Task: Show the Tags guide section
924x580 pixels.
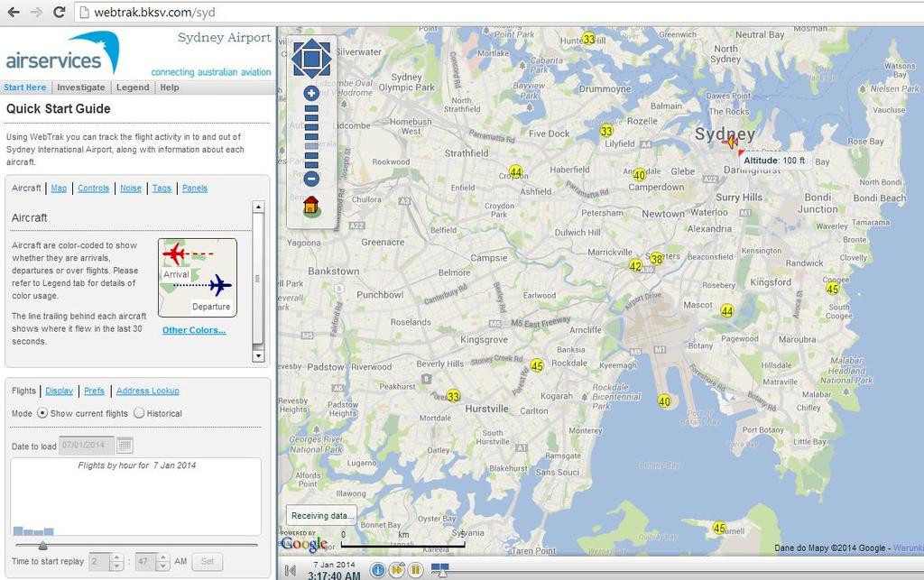Action: pos(162,189)
